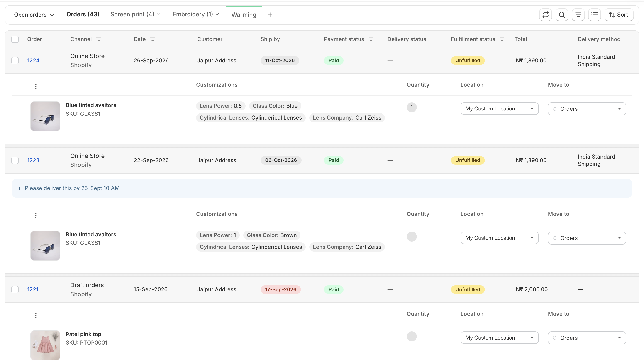Image resolution: width=644 pixels, height=362 pixels.
Task: Filter by Channel column icon
Action: pyautogui.click(x=98, y=39)
